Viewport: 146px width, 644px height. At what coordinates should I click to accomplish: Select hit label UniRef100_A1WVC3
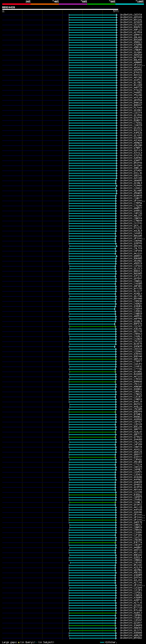click(131, 613)
